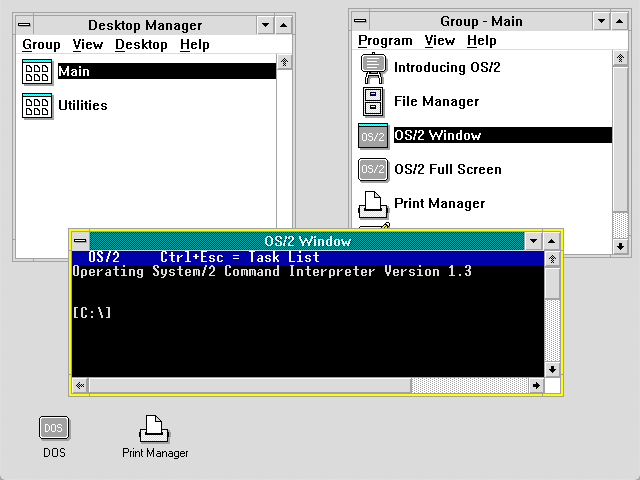Click the Desktop Manager title bar
This screenshot has width=640, height=480.
coord(145,25)
